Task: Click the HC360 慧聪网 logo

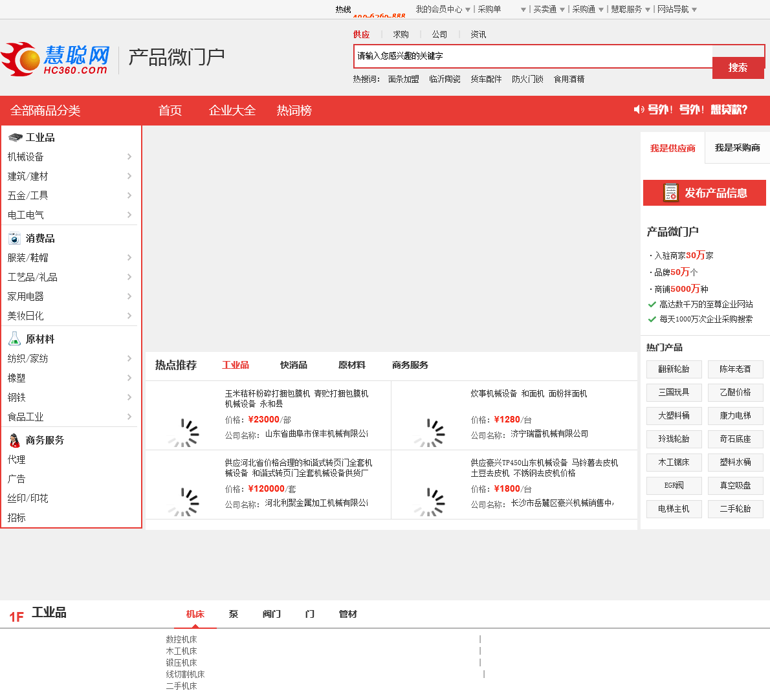Action: click(55, 59)
